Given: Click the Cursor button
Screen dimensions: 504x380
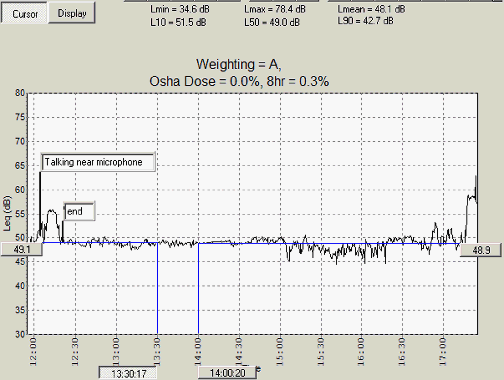Looking at the screenshot, I should 25,13.
